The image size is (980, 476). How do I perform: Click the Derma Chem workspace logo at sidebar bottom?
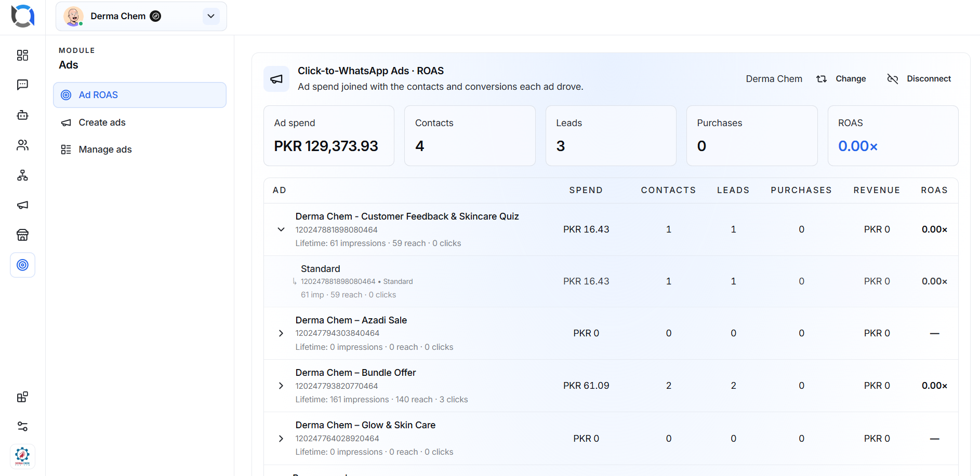(x=22, y=457)
